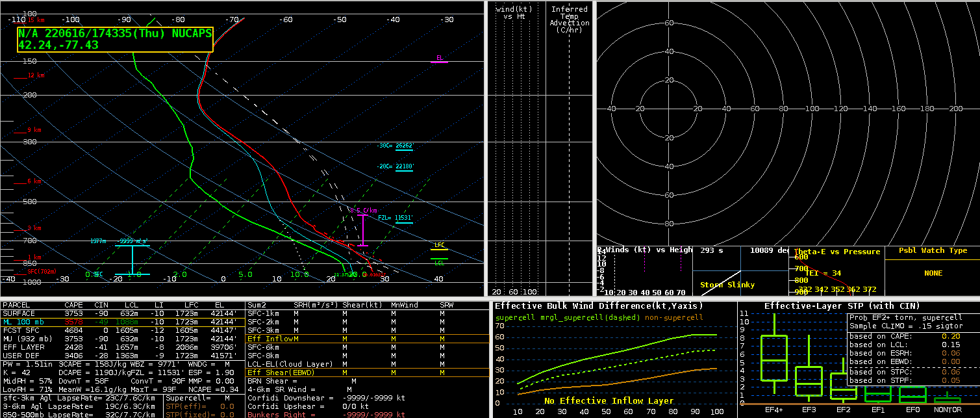
Task: Click the Corfidi Upshear line
Action: (x=308, y=406)
